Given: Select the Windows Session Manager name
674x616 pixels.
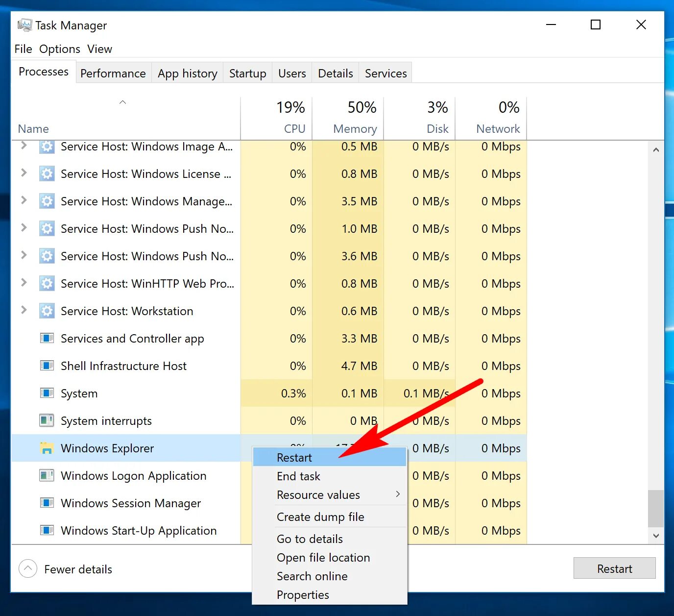Looking at the screenshot, I should [131, 503].
